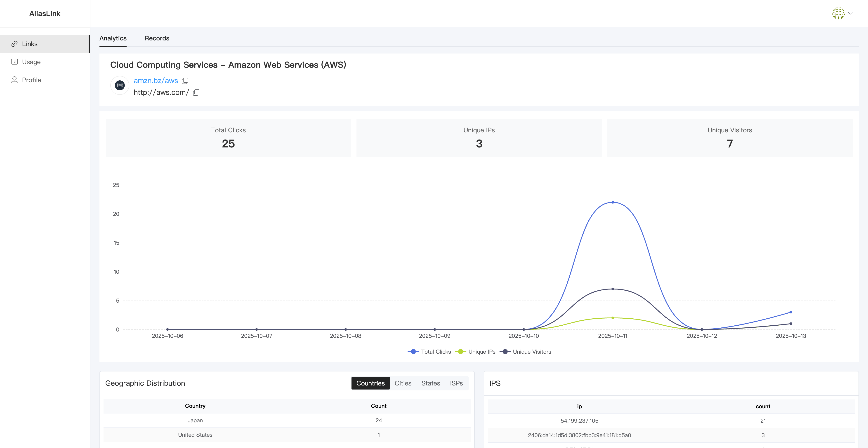Select the Analytics tab
Image resolution: width=868 pixels, height=448 pixels.
(113, 38)
